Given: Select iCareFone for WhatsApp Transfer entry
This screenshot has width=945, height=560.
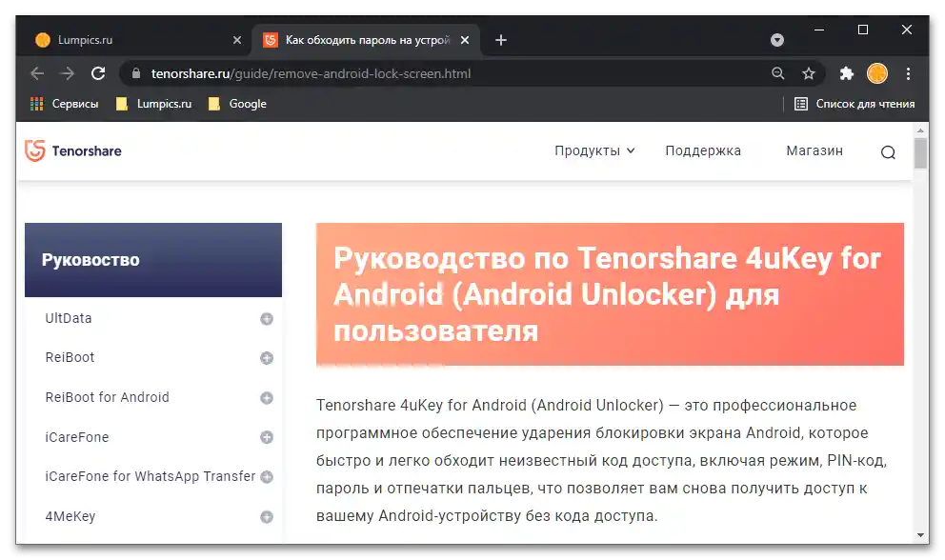Looking at the screenshot, I should coord(151,476).
